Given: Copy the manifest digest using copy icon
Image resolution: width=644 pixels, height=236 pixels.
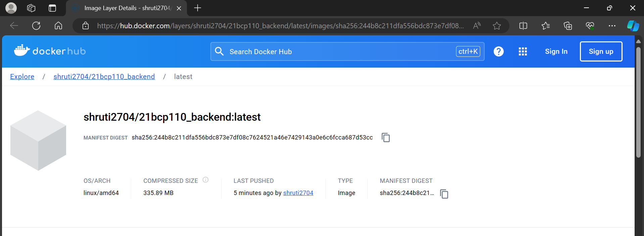Looking at the screenshot, I should (x=385, y=137).
